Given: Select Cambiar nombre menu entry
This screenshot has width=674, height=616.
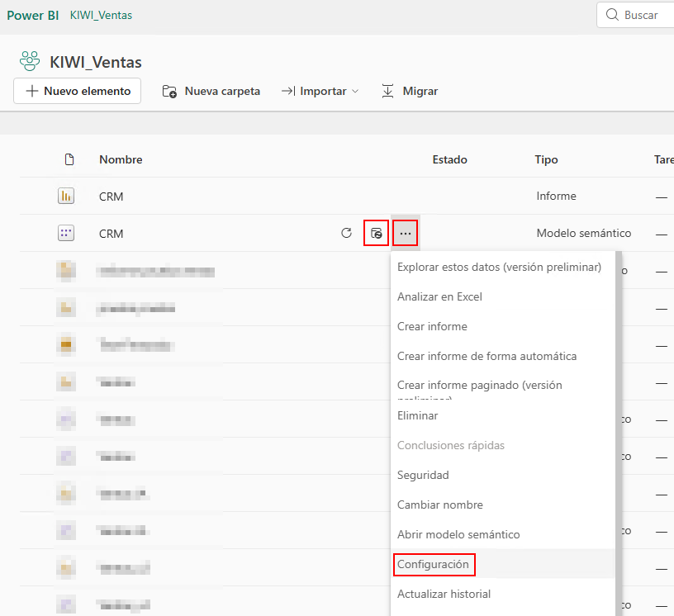Looking at the screenshot, I should [x=440, y=505].
